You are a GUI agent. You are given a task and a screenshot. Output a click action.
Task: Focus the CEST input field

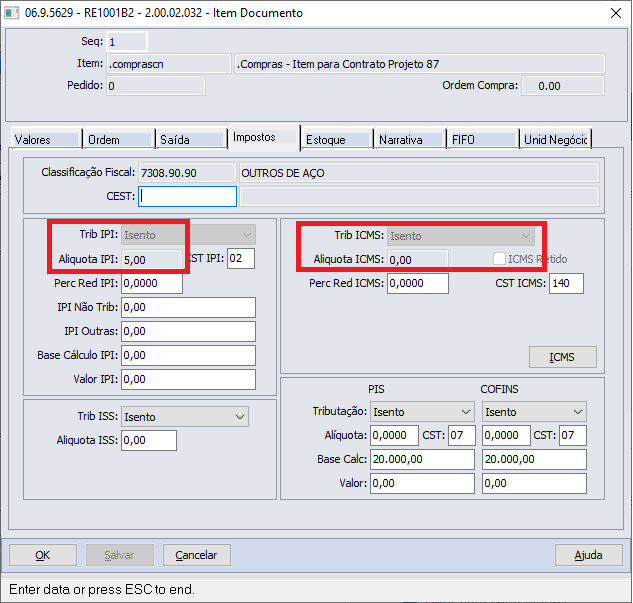pyautogui.click(x=187, y=196)
